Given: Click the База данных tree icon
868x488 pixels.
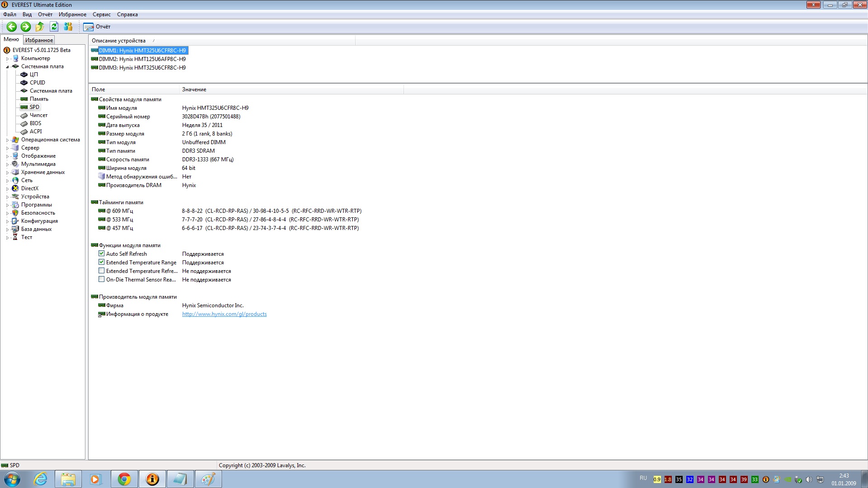Looking at the screenshot, I should tap(15, 229).
